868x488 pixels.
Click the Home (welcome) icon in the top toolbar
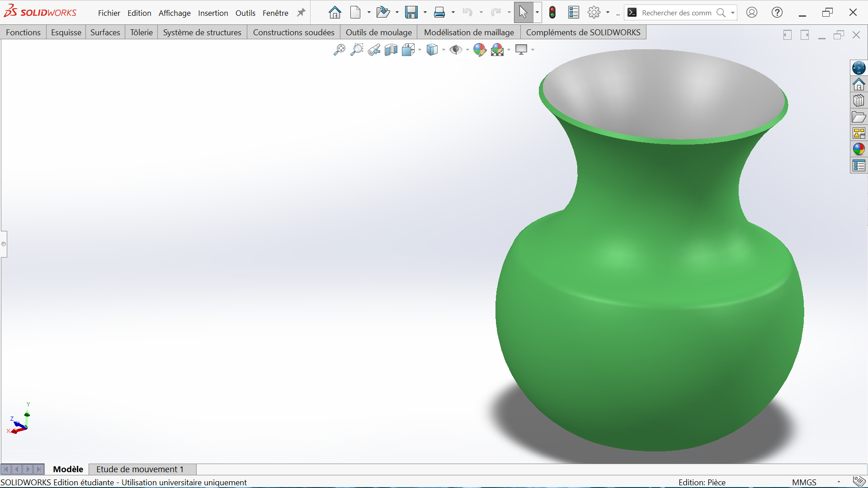tap(335, 13)
